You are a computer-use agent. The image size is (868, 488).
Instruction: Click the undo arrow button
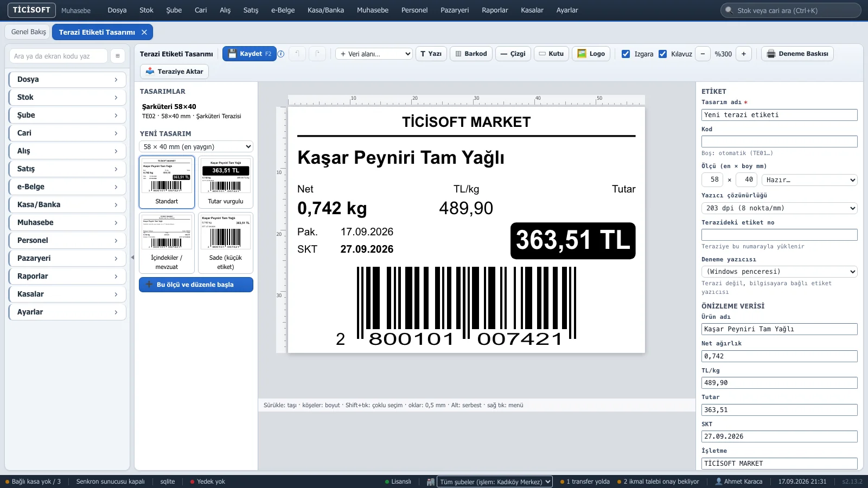297,54
